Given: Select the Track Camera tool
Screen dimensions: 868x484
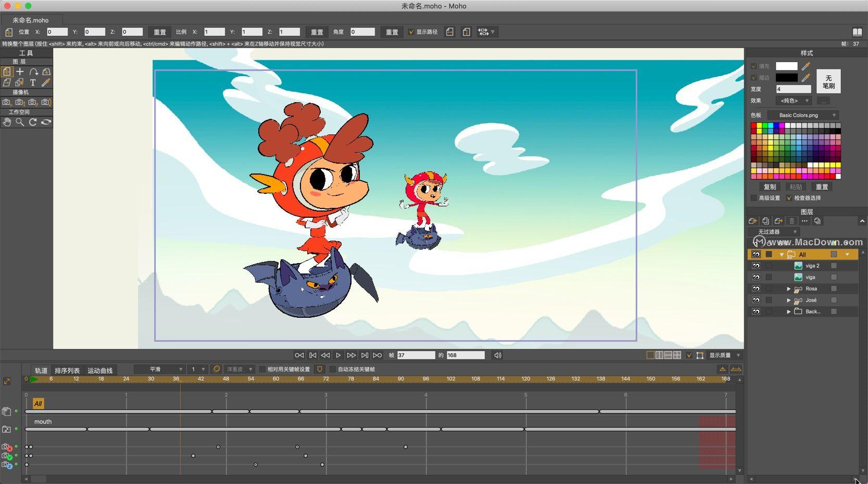Looking at the screenshot, I should pos(7,102).
